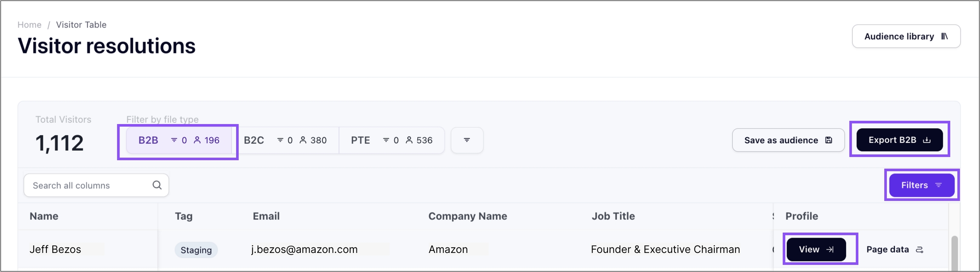The height and width of the screenshot is (272, 980).
Task: Click the arrow icon on View
Action: 830,249
